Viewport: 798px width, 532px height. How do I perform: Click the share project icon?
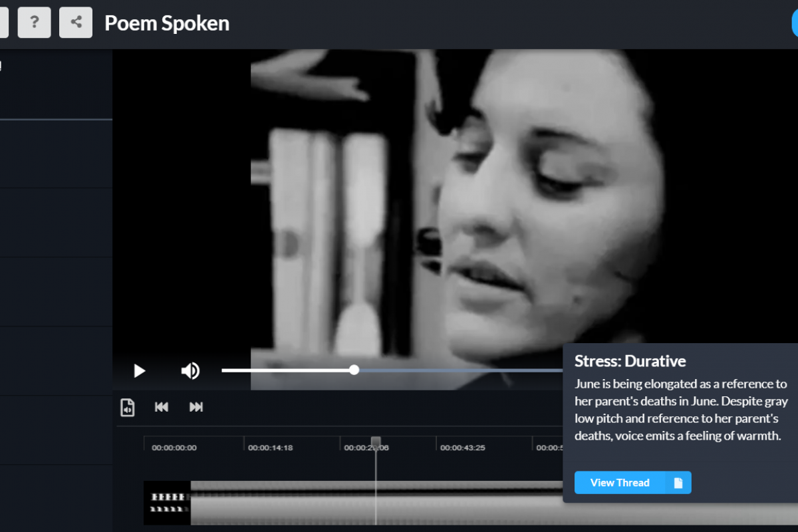point(76,23)
